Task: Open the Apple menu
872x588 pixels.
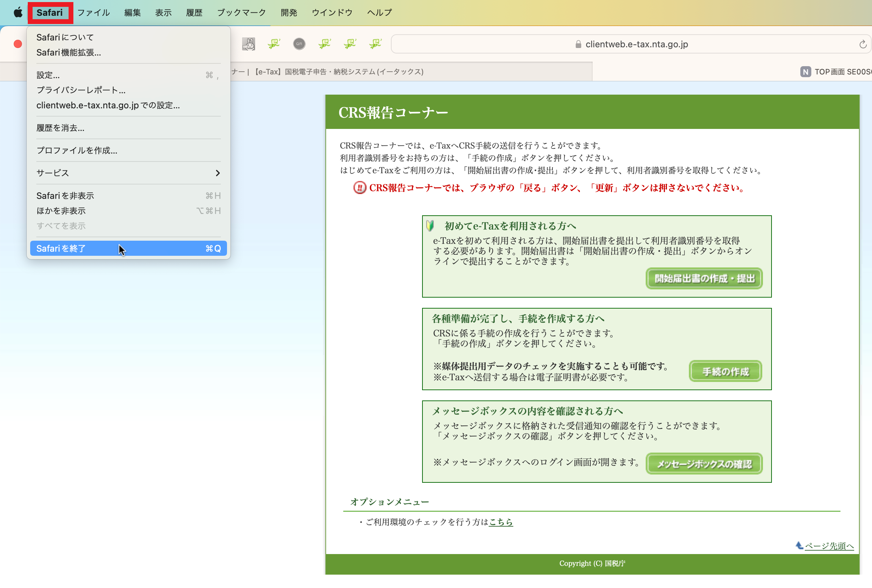Action: tap(18, 12)
